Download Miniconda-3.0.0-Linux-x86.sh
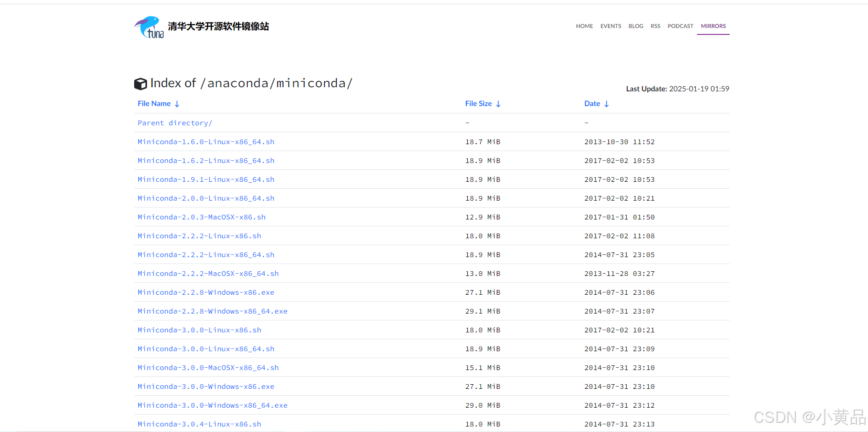Viewport: 868px width, 432px height. [x=199, y=330]
